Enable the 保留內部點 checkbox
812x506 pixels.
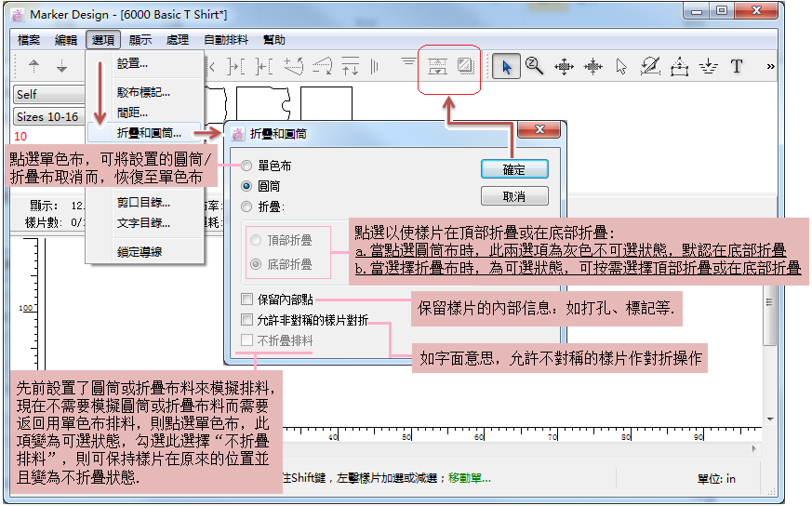tap(246, 300)
